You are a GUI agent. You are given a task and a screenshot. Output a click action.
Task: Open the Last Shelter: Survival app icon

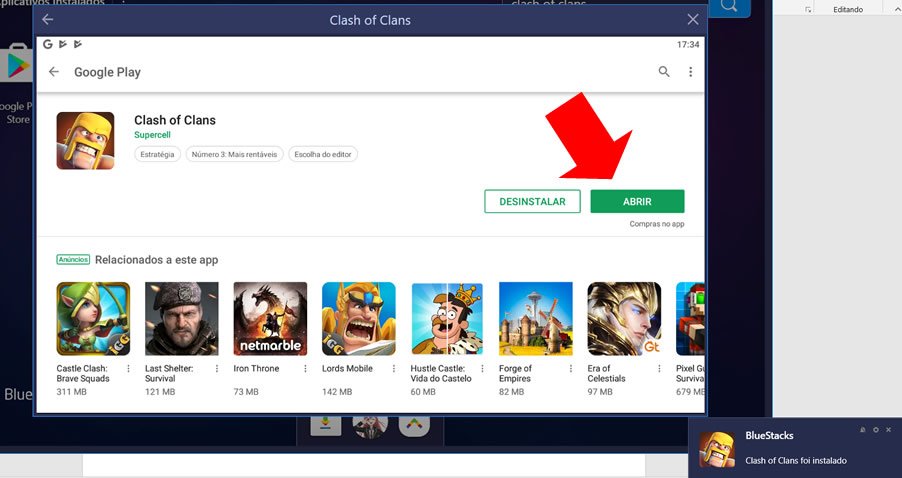(181, 318)
